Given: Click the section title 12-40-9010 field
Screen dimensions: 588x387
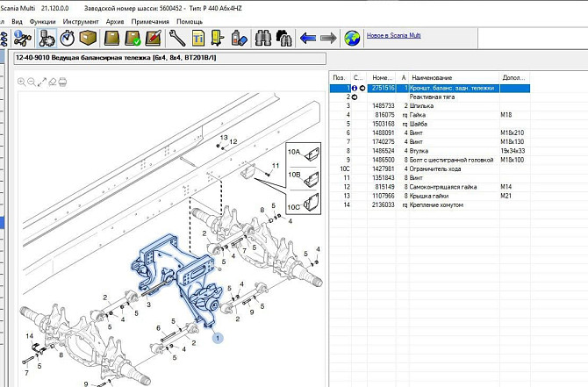Looking at the screenshot, I should click(x=170, y=58).
